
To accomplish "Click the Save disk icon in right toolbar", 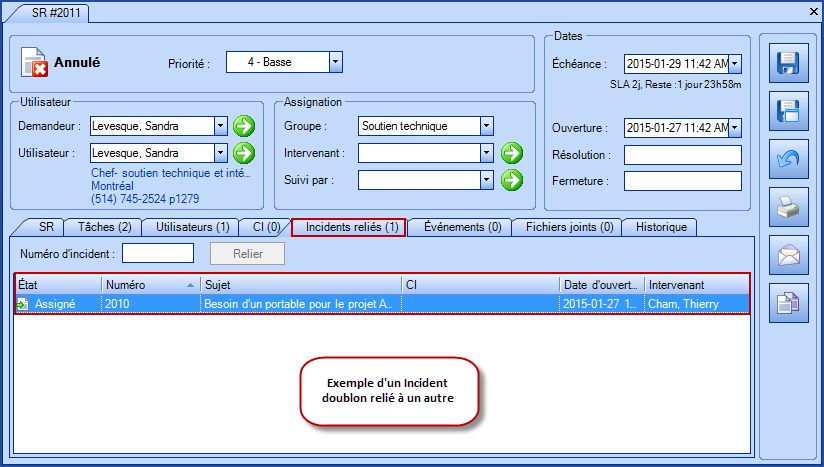I will tap(788, 64).
